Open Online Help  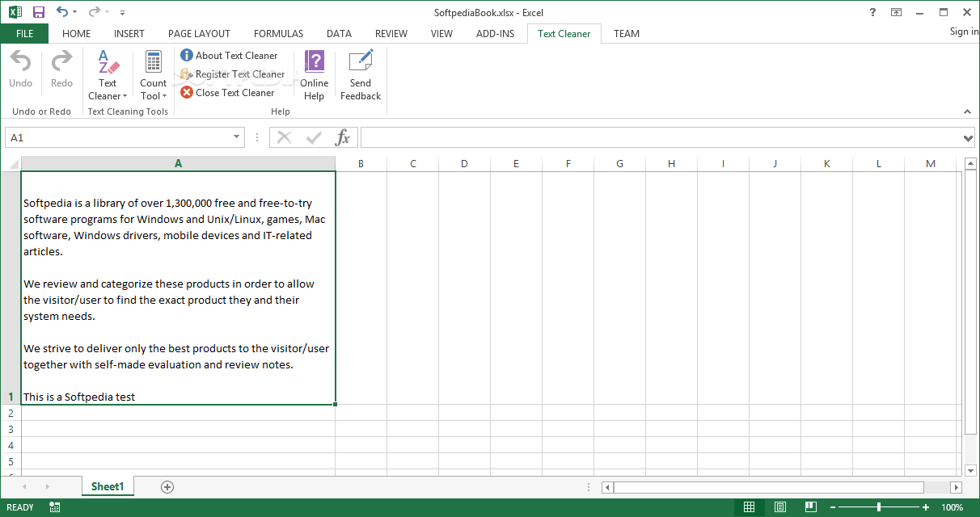click(x=314, y=75)
